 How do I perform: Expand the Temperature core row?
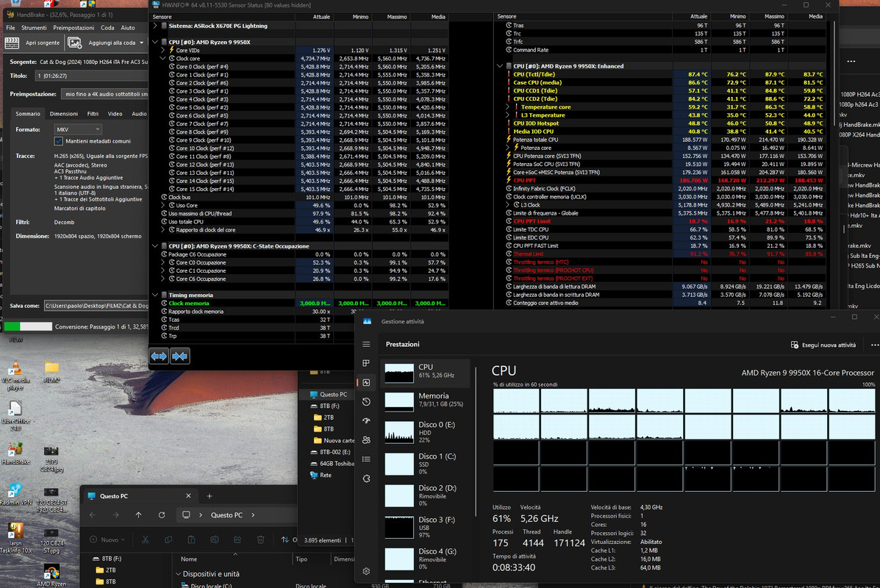[508, 107]
